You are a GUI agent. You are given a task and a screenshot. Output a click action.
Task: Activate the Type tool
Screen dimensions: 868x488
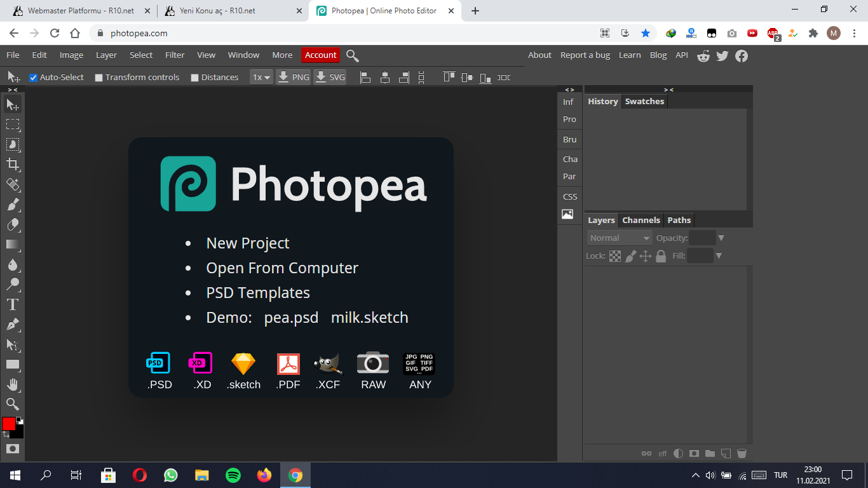coord(13,304)
